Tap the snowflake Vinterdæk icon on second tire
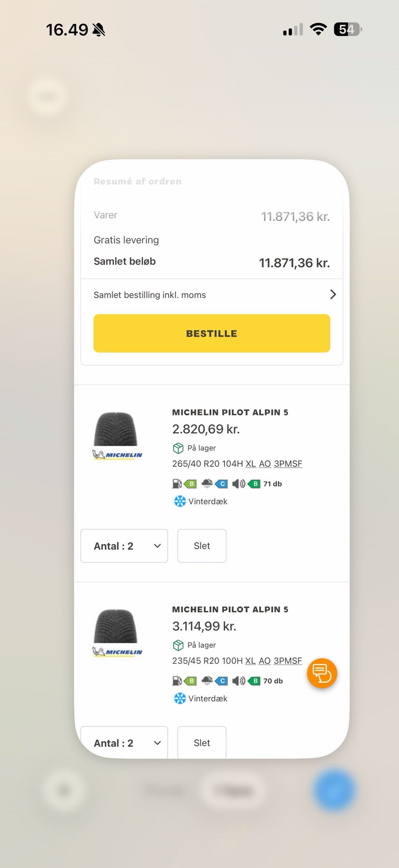Image resolution: width=399 pixels, height=868 pixels. point(180,698)
